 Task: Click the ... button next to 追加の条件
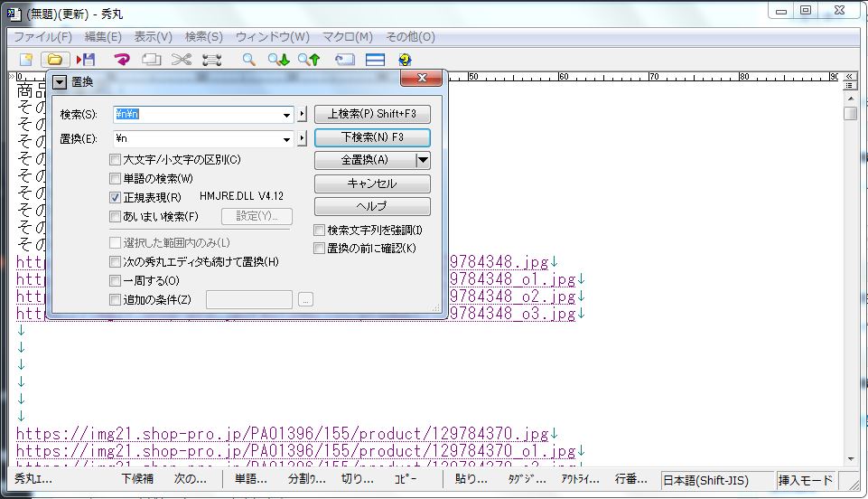tap(305, 299)
